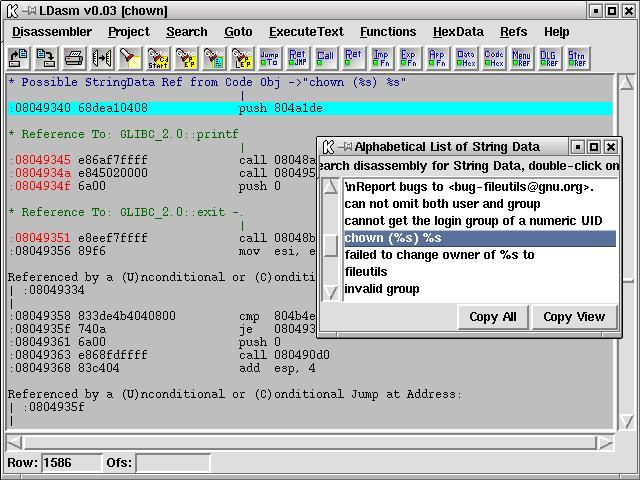The width and height of the screenshot is (640, 480).
Task: Click horizontal scrollbar left arrow
Action: (15, 442)
